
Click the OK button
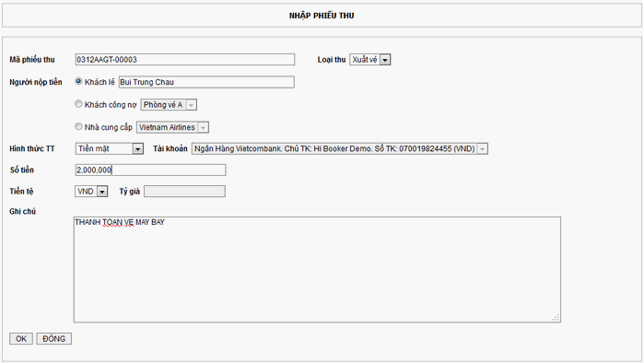click(21, 339)
